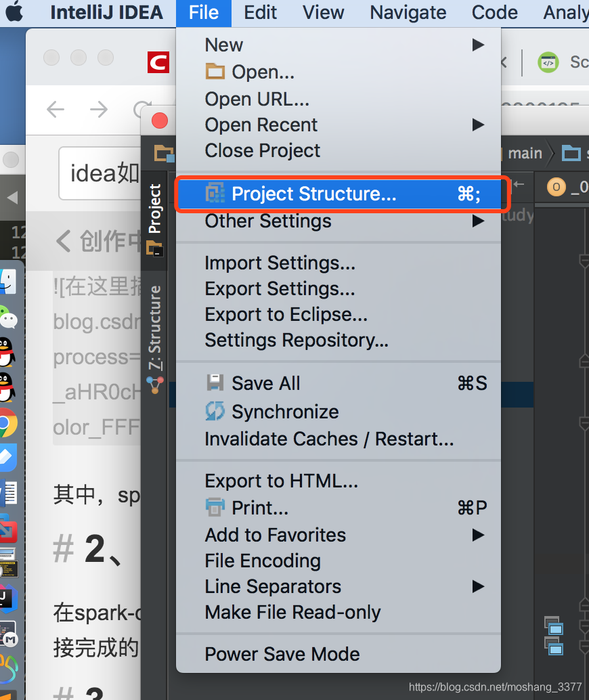Click the left arrow icon in the editor tab bar

pos(519,184)
